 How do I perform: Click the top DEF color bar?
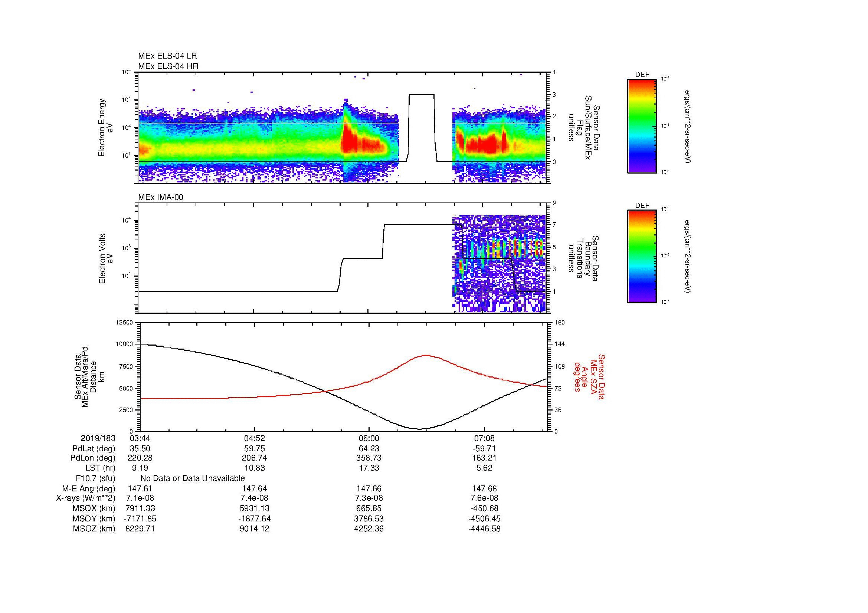(x=642, y=126)
